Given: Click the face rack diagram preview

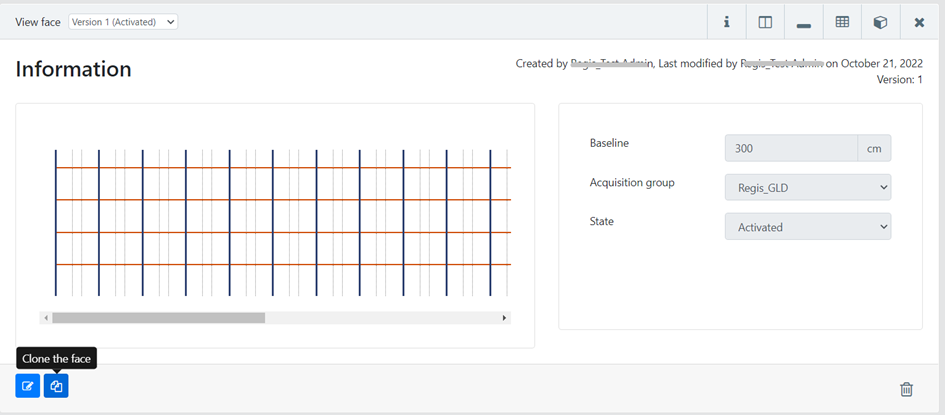Looking at the screenshot, I should tap(282, 223).
